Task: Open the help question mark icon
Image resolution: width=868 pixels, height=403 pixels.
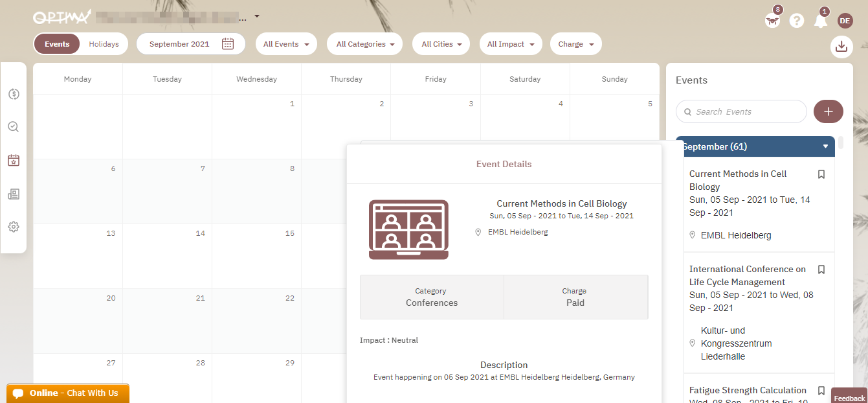Action: pyautogui.click(x=797, y=21)
